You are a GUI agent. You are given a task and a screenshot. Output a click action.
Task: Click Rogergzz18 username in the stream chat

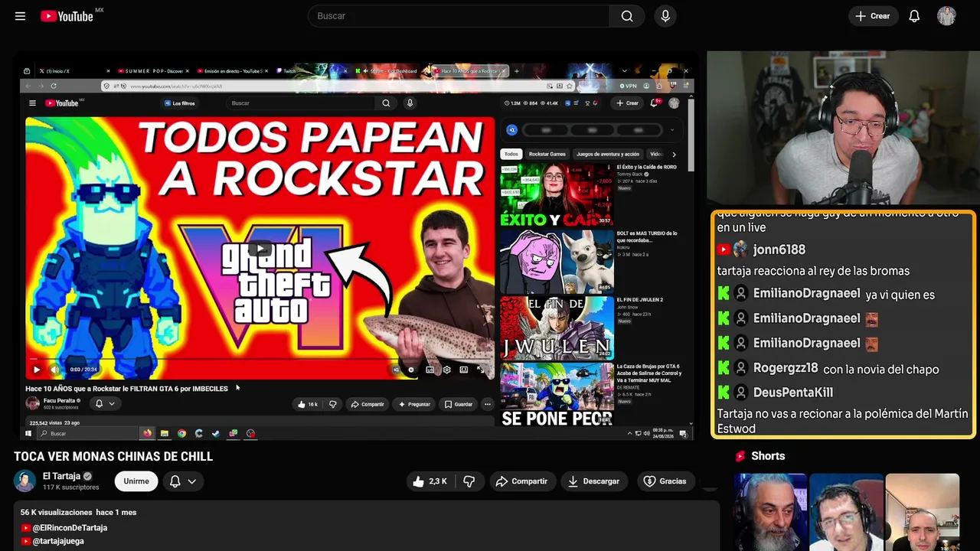(x=786, y=368)
